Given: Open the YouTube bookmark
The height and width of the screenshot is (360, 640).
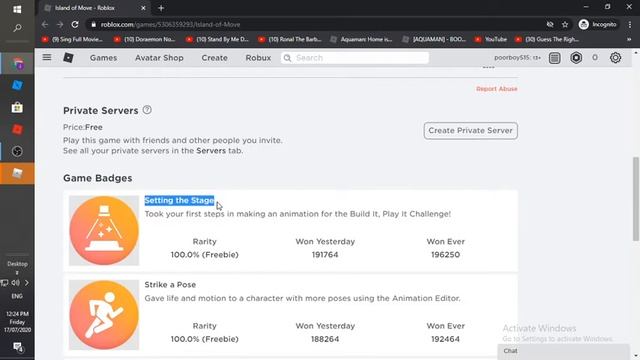Looking at the screenshot, I should (491, 40).
